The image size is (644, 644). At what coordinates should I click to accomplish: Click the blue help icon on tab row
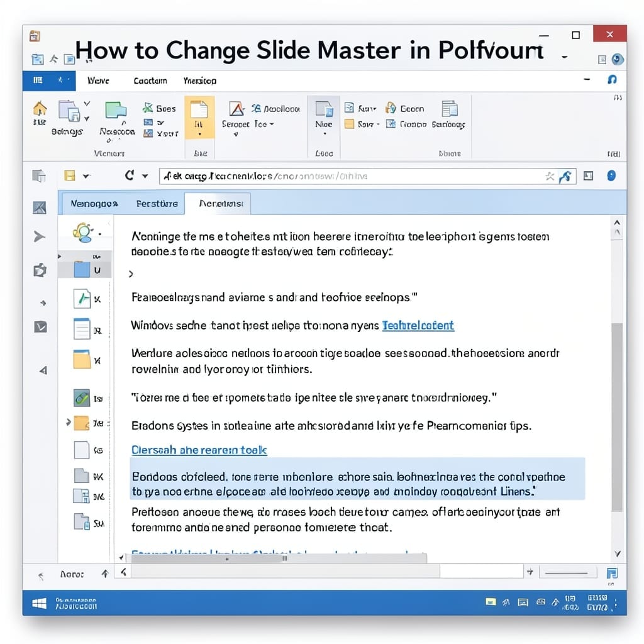tap(612, 79)
